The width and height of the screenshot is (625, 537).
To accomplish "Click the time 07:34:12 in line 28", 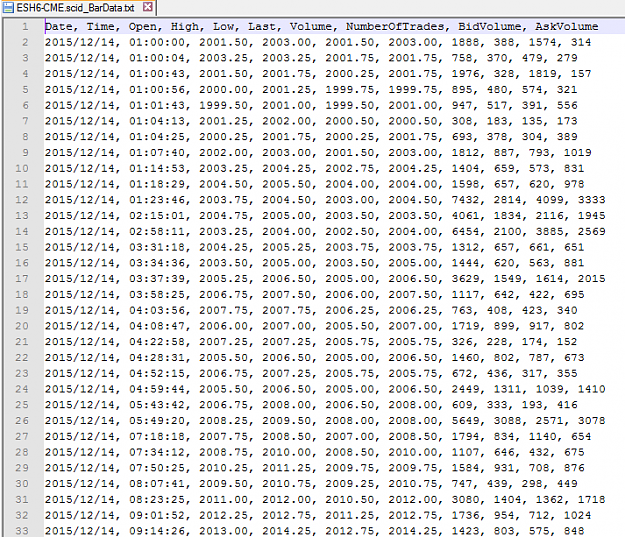I will click(x=157, y=452).
